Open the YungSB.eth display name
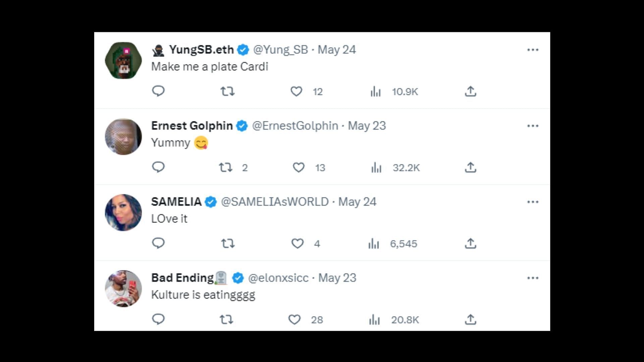This screenshot has width=644, height=362. click(201, 50)
